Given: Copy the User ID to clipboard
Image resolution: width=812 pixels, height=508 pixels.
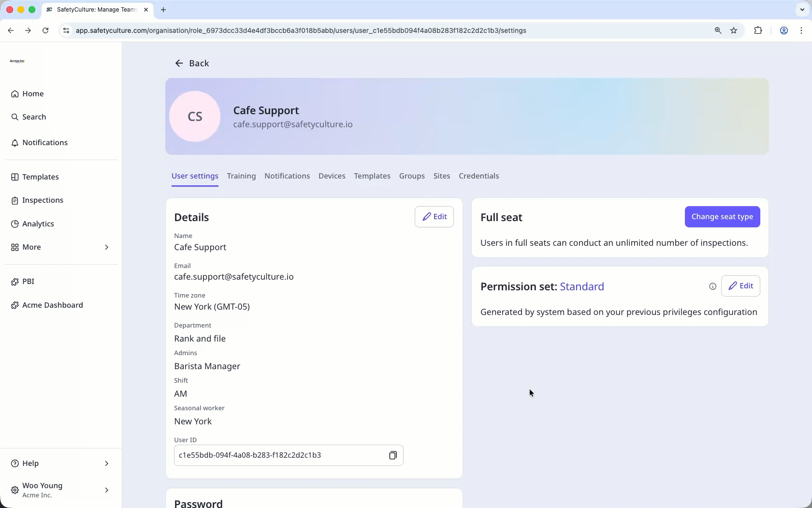Looking at the screenshot, I should 393,455.
